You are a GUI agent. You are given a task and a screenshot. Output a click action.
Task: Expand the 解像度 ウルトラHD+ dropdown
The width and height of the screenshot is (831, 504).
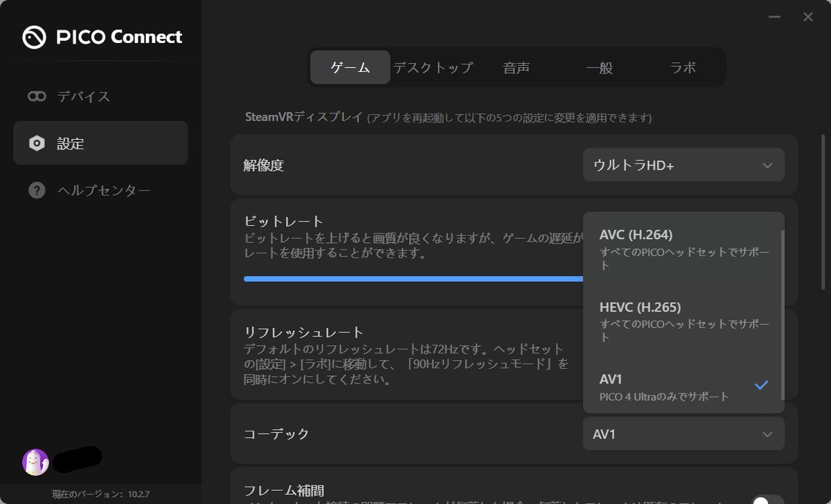pyautogui.click(x=683, y=165)
